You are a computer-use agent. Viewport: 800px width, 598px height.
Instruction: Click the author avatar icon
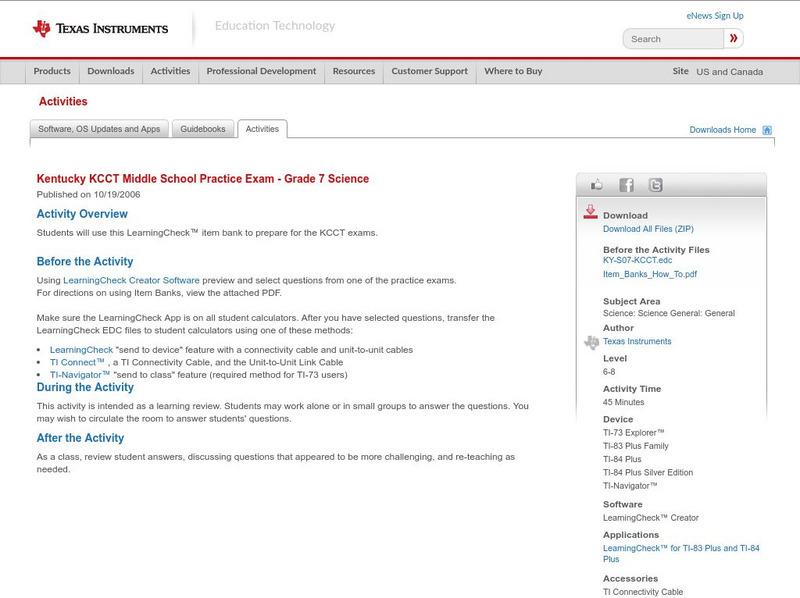click(x=592, y=341)
